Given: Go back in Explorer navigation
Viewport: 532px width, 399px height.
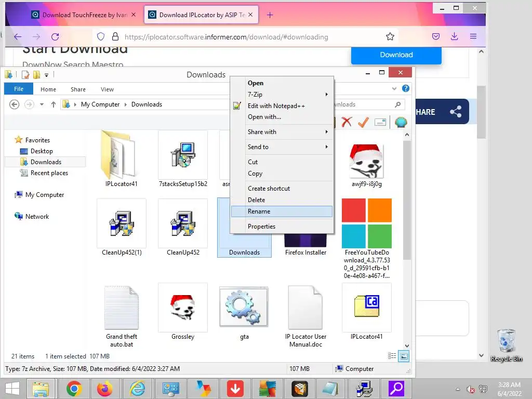Looking at the screenshot, I should click(x=14, y=104).
